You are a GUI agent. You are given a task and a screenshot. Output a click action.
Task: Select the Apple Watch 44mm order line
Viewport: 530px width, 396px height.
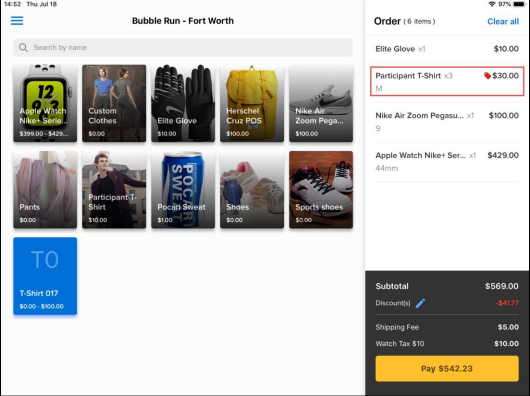pyautogui.click(x=447, y=162)
